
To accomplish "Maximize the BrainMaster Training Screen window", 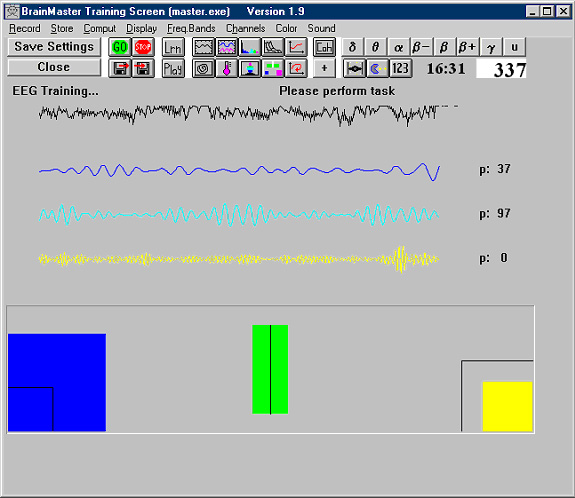I will pos(547,11).
